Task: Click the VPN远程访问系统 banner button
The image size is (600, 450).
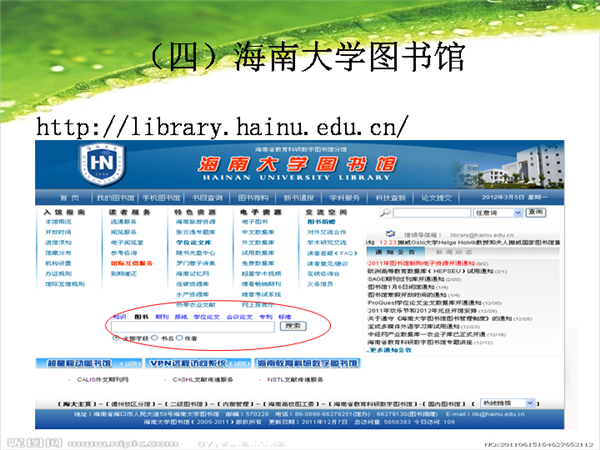Action: click(198, 363)
